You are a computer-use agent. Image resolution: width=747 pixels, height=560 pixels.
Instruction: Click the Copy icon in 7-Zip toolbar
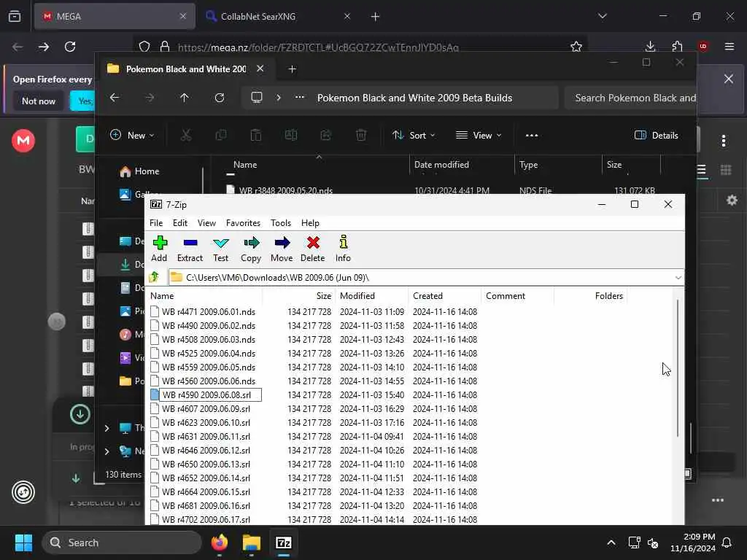(x=251, y=249)
